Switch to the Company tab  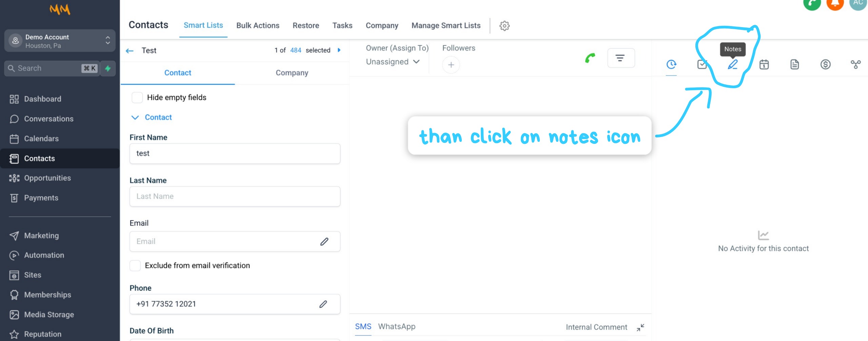click(x=292, y=73)
